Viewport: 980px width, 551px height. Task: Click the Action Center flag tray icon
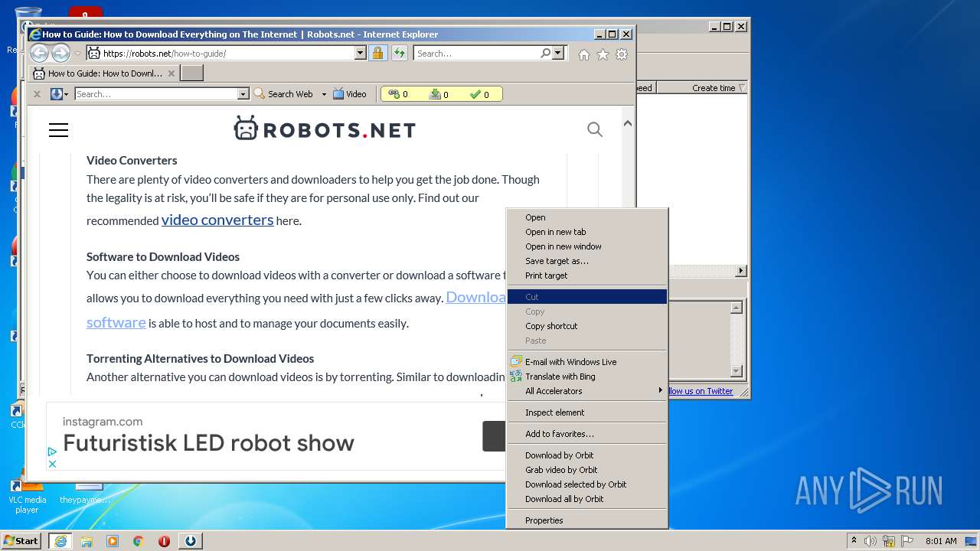pyautogui.click(x=906, y=541)
